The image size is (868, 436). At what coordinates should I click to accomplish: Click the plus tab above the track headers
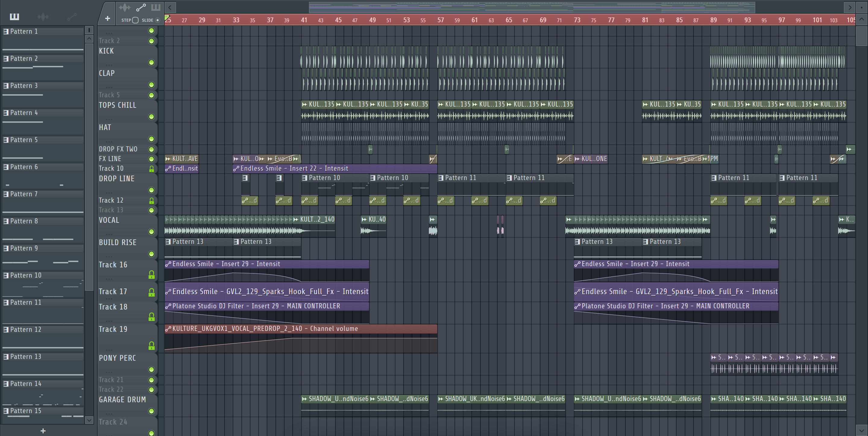[x=107, y=18]
